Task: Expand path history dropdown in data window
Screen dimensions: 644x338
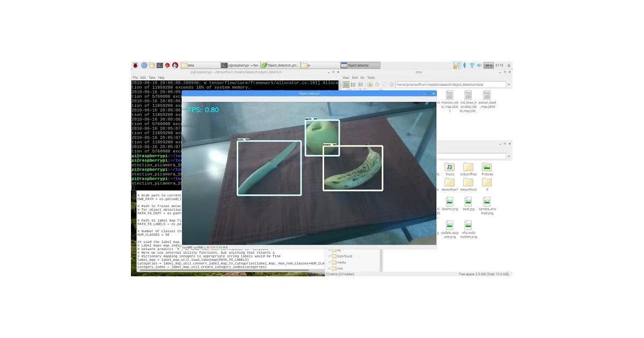Action: click(x=509, y=85)
